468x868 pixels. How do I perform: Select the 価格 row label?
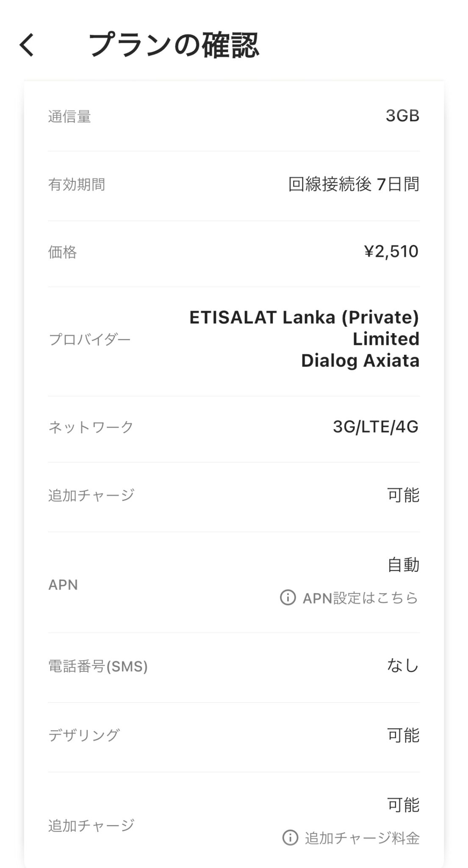62,252
